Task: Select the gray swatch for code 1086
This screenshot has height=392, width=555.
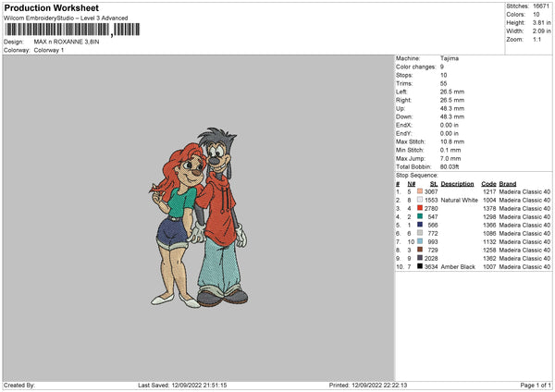Action: 420,233
